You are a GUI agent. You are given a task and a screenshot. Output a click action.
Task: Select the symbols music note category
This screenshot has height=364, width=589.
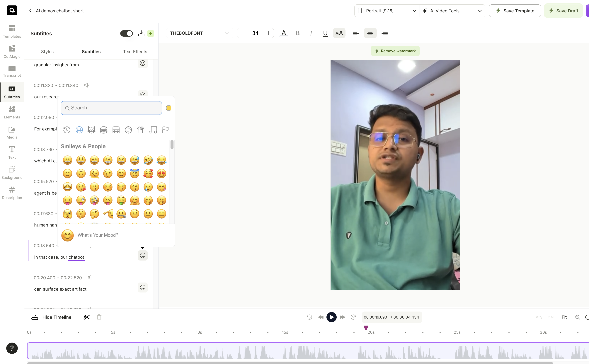point(153,130)
